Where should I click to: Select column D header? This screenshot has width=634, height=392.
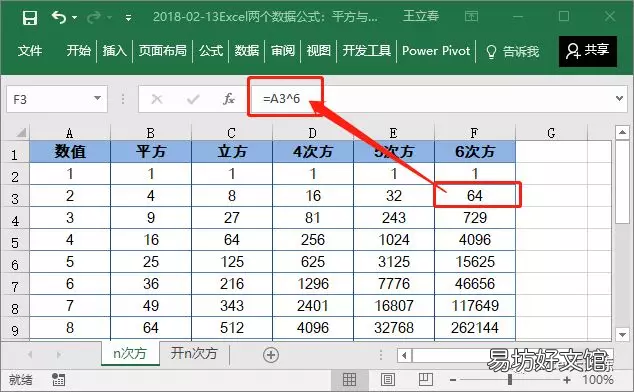(313, 133)
